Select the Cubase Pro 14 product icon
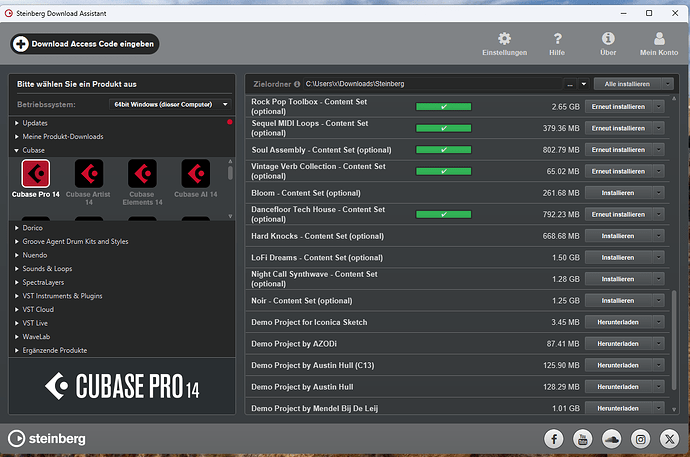Screen dimensions: 690x457 (36, 173)
